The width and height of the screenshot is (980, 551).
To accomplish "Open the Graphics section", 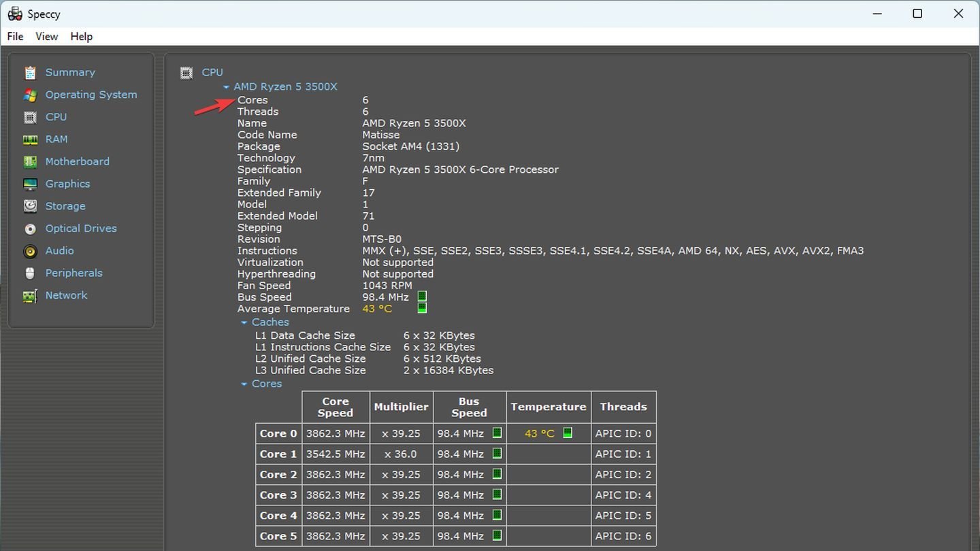I will coord(67,184).
